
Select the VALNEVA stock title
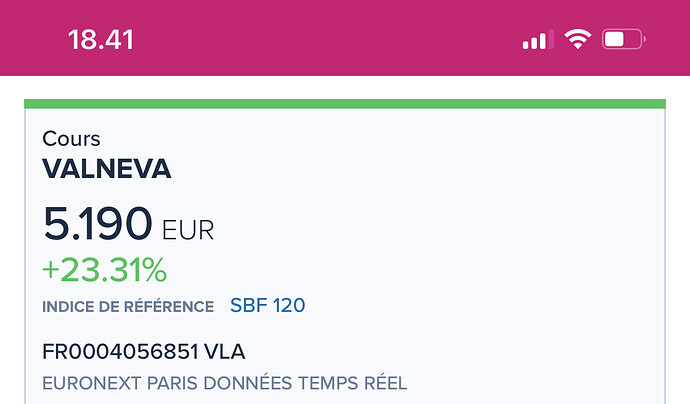click(107, 169)
